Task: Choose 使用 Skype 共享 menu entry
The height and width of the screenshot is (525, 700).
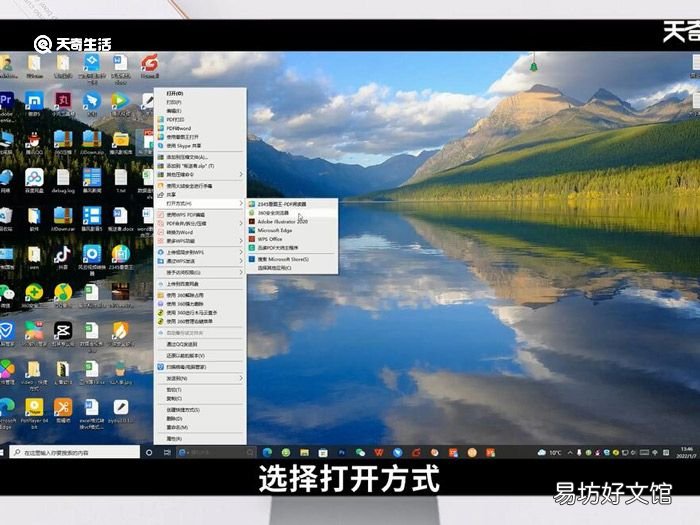Action: 200,146
